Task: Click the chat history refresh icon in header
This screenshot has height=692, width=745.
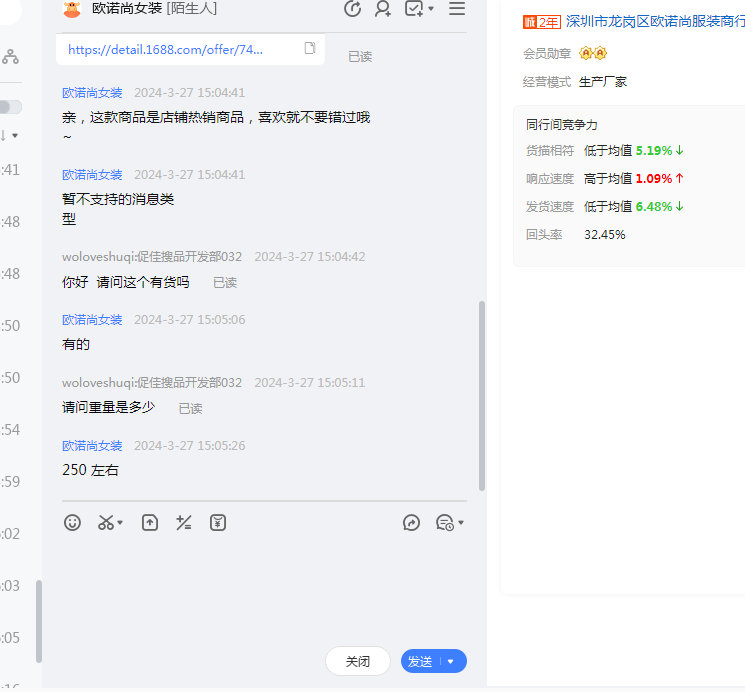Action: tap(352, 9)
